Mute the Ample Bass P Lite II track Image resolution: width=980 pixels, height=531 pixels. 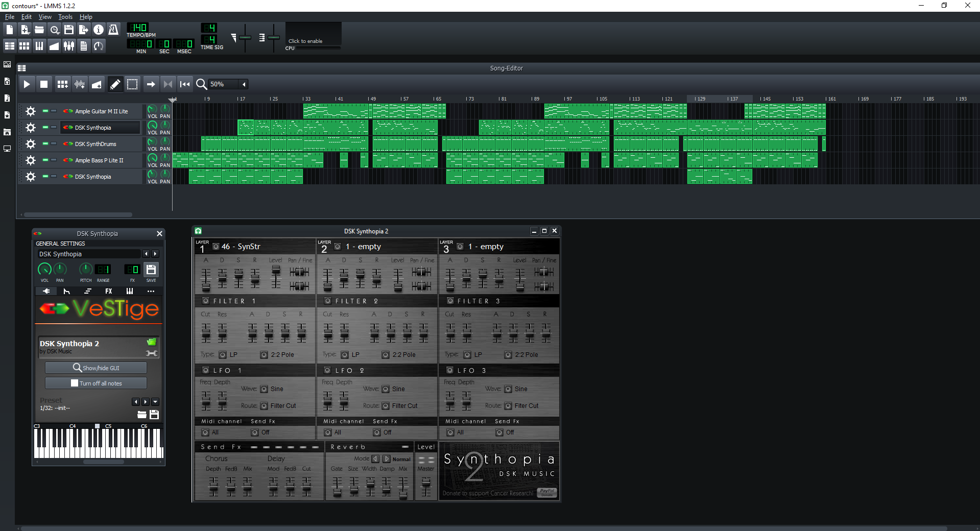pyautogui.click(x=45, y=160)
